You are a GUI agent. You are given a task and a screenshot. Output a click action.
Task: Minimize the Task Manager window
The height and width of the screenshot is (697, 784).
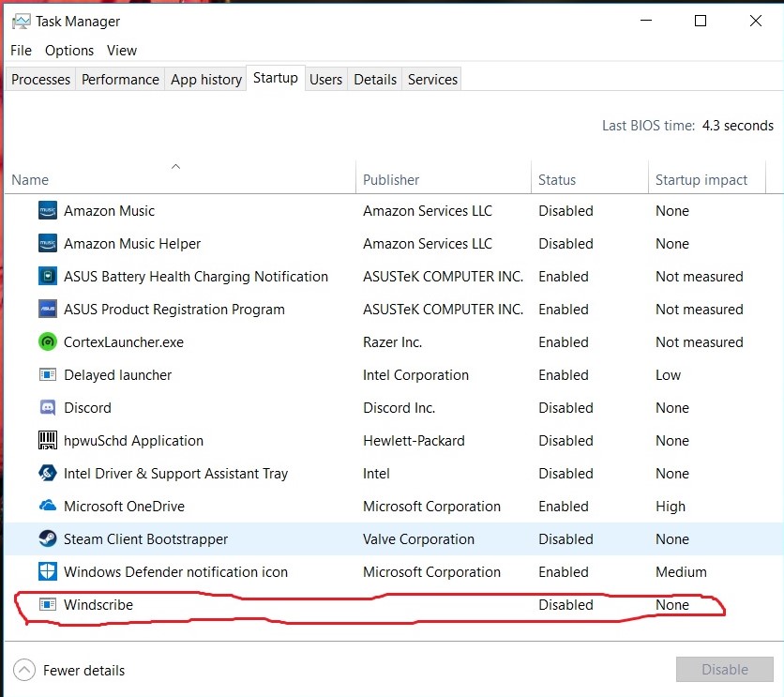(646, 21)
